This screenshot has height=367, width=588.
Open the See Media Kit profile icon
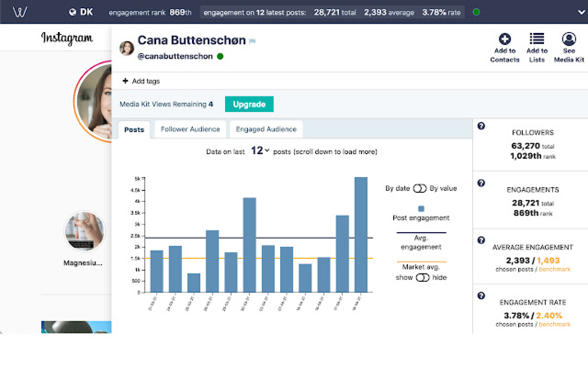[x=569, y=39]
